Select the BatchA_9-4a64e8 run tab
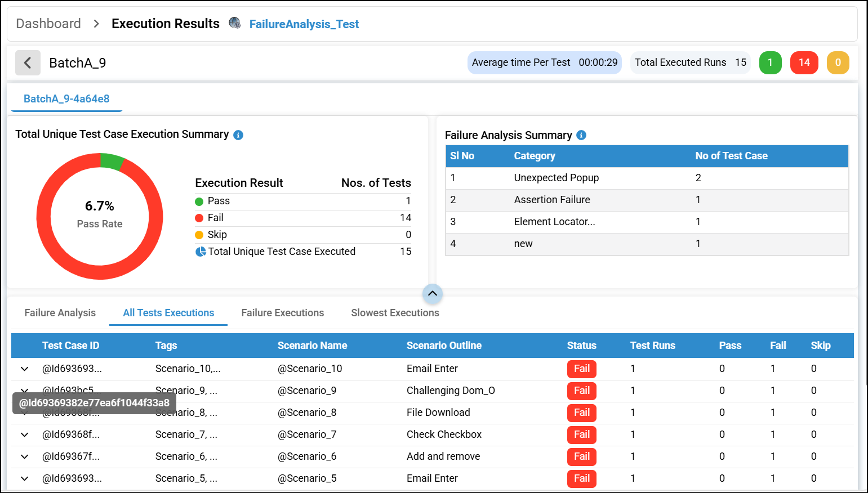868x493 pixels. pyautogui.click(x=66, y=99)
